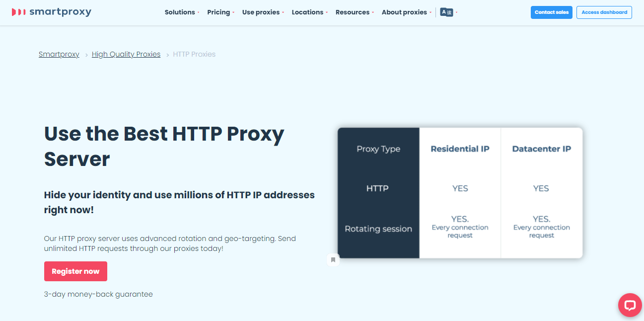Image resolution: width=644 pixels, height=321 pixels.
Task: Click the 3-day money-back guarantee text
Action: [98, 294]
